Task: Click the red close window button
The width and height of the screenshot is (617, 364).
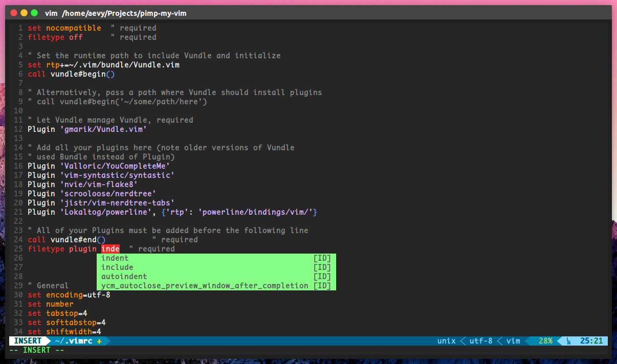Action: point(14,13)
